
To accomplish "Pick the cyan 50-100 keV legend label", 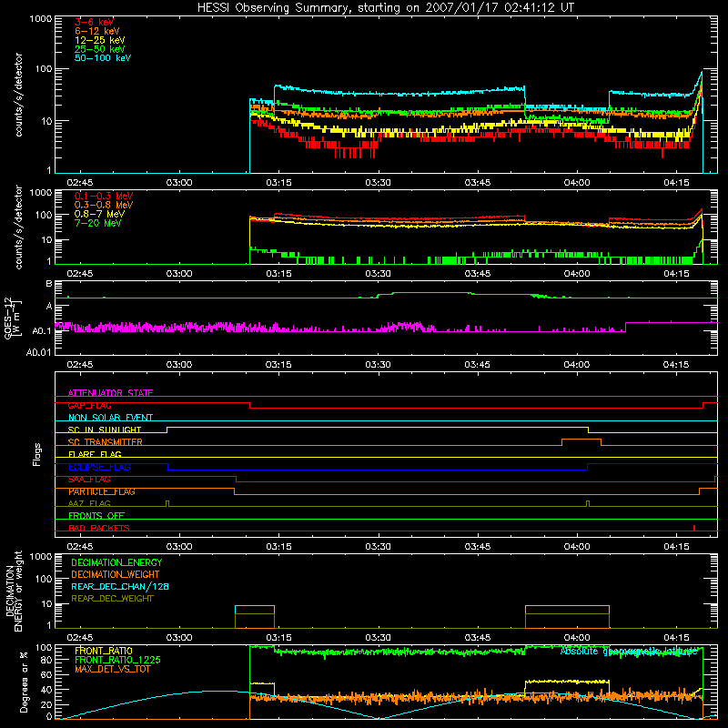I will [103, 58].
